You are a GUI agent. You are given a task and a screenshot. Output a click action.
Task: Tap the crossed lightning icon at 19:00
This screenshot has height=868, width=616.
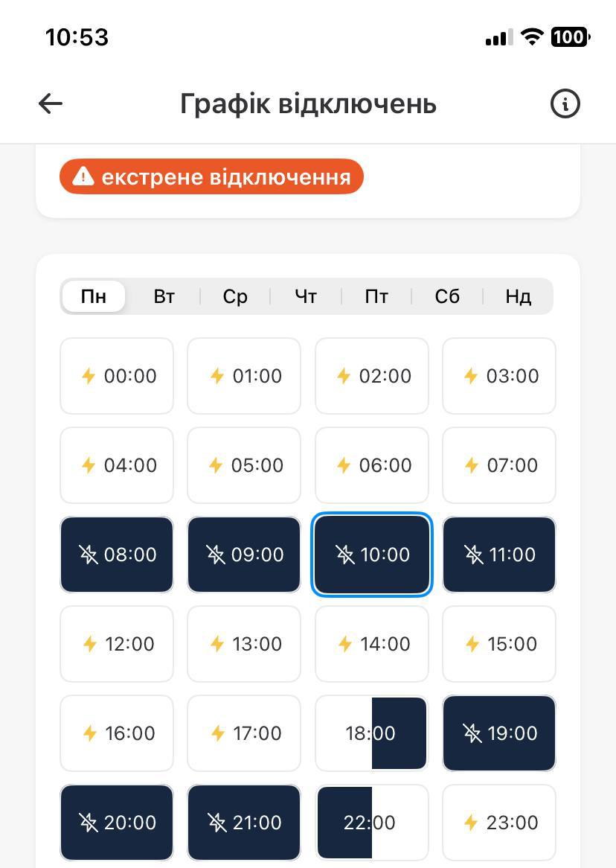pyautogui.click(x=472, y=733)
